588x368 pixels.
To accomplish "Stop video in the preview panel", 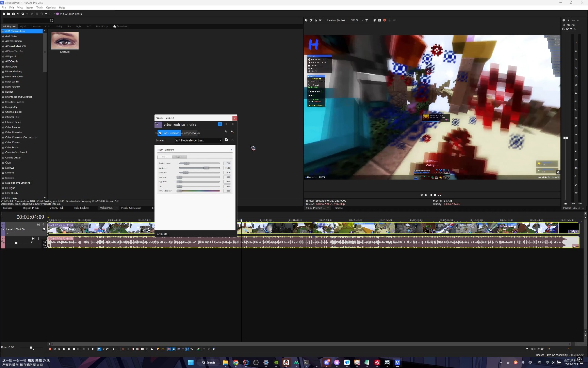I will [435, 195].
